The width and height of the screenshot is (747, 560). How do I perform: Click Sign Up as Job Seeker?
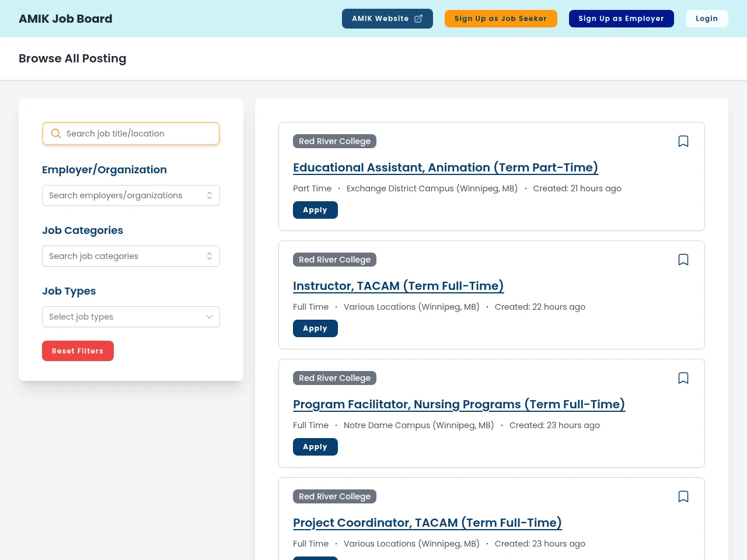[x=501, y=19]
